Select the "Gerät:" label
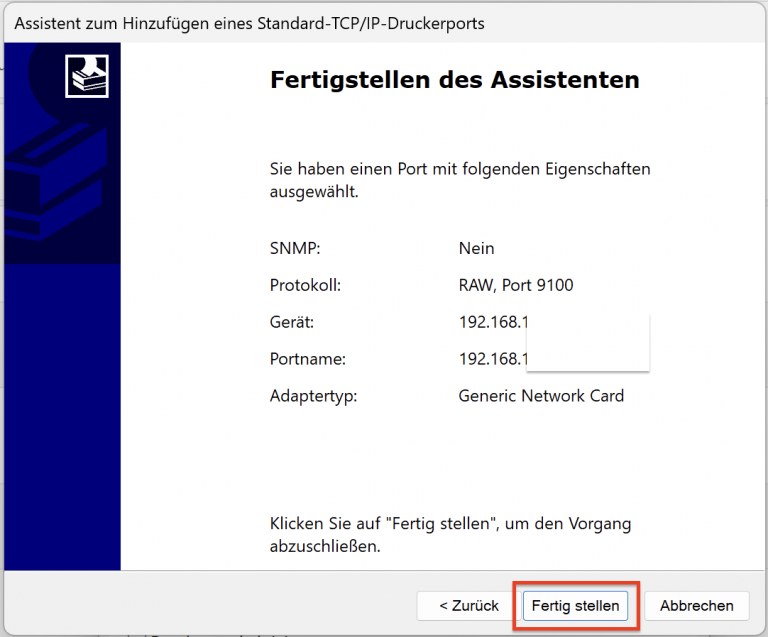The height and width of the screenshot is (637, 768). click(292, 322)
